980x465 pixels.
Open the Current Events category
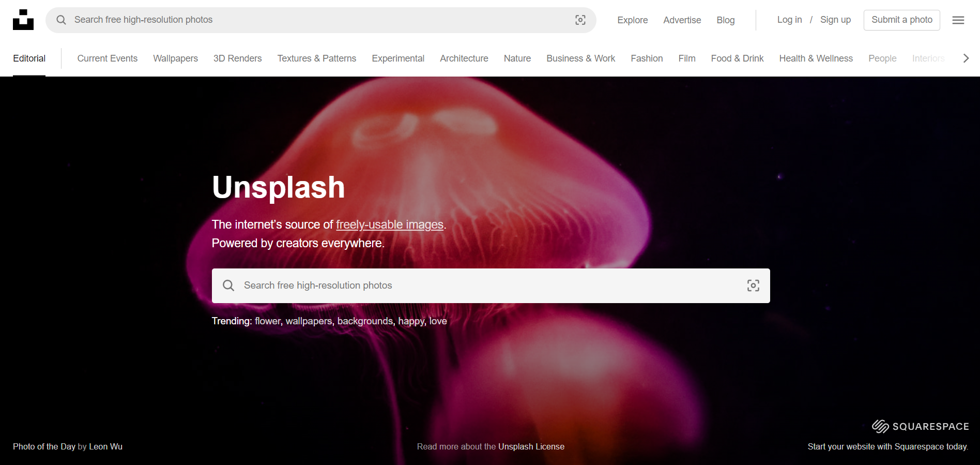point(108,58)
